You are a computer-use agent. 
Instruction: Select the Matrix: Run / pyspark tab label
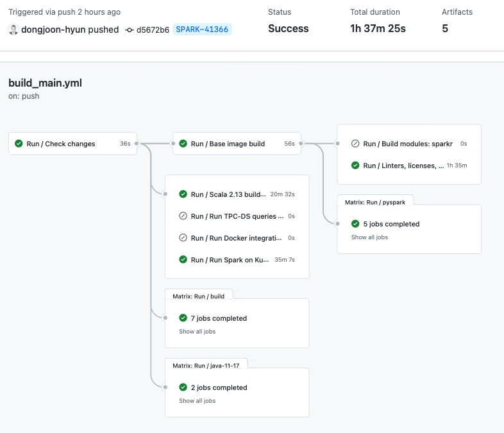pos(375,202)
